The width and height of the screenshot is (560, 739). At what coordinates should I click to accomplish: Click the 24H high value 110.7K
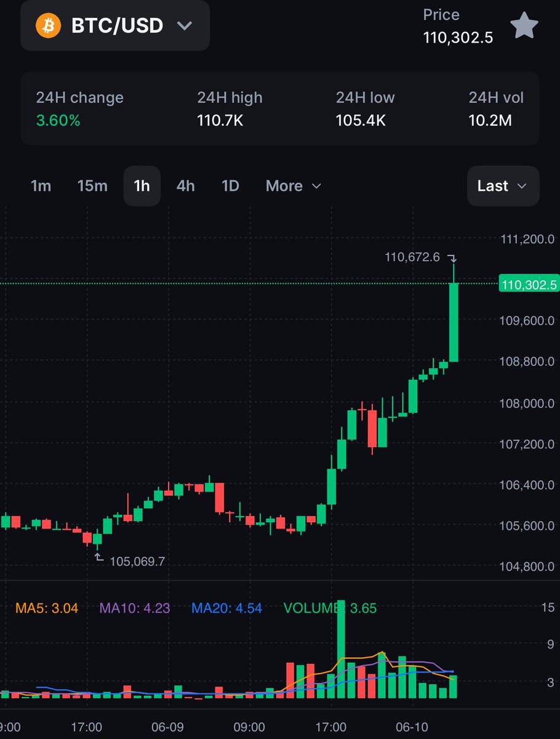point(220,120)
